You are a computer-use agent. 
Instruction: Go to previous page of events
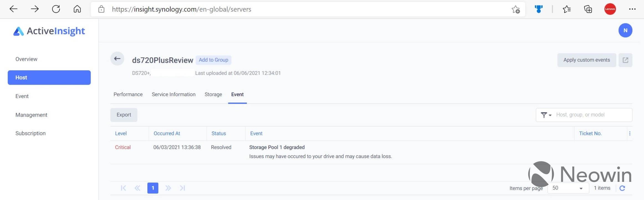pos(137,188)
